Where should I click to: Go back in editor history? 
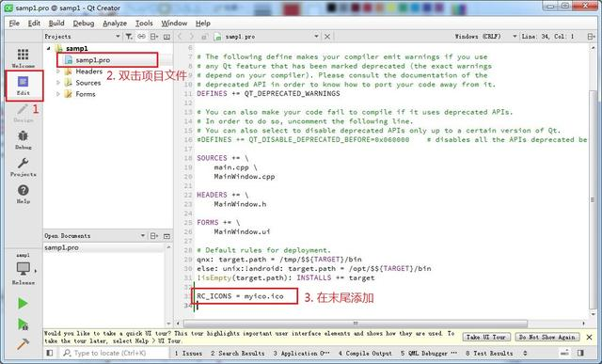click(180, 37)
